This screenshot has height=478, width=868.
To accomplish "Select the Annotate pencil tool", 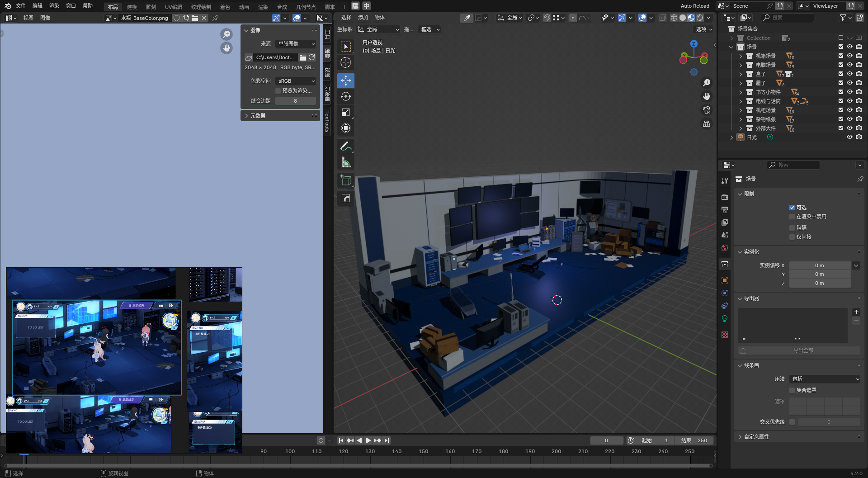I will point(346,146).
